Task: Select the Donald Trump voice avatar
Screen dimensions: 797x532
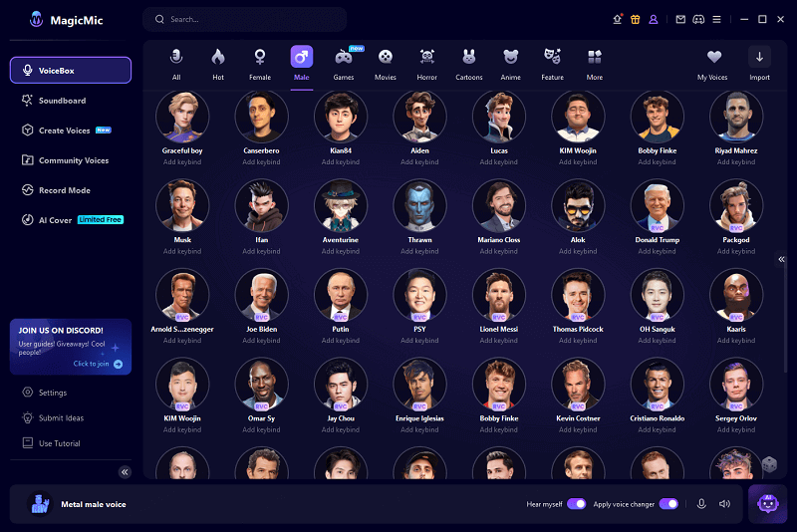Action: (658, 205)
